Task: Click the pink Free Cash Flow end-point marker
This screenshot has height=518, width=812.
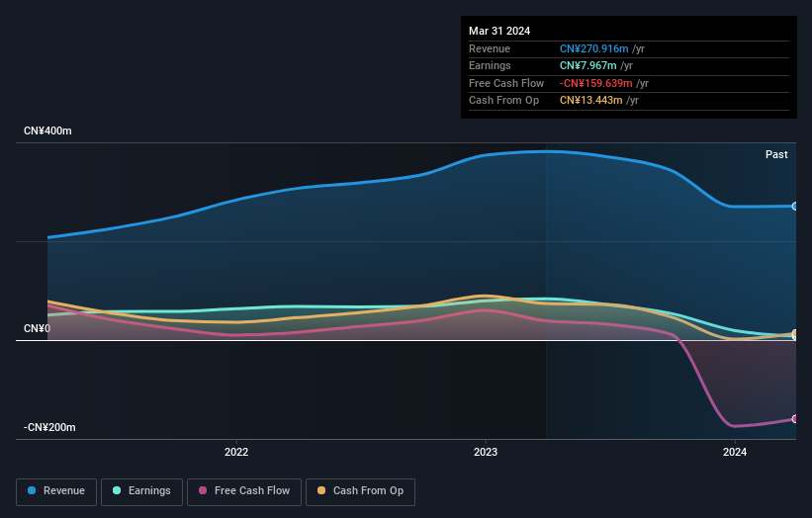Action: [x=795, y=419]
